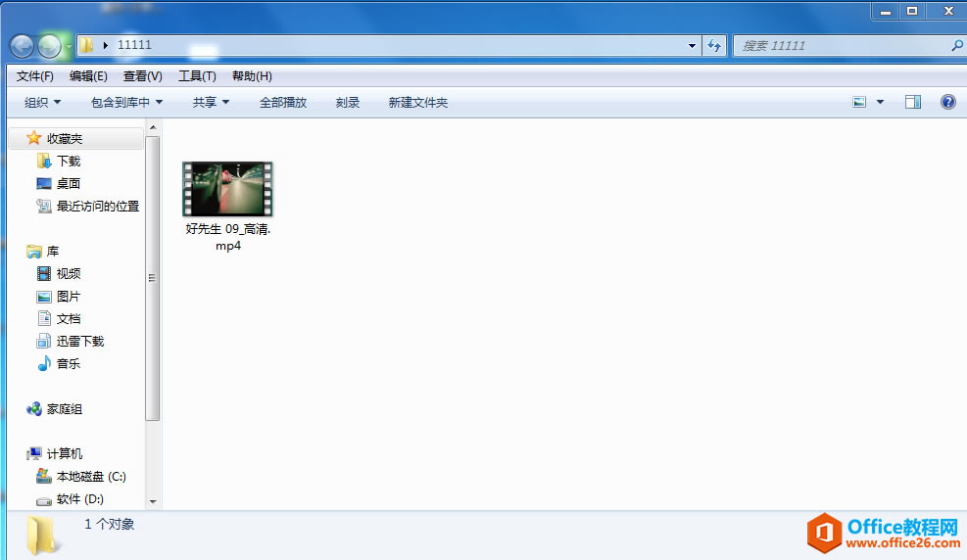967x560 pixels.
Task: Click the refresh icon beside address bar
Action: point(714,46)
